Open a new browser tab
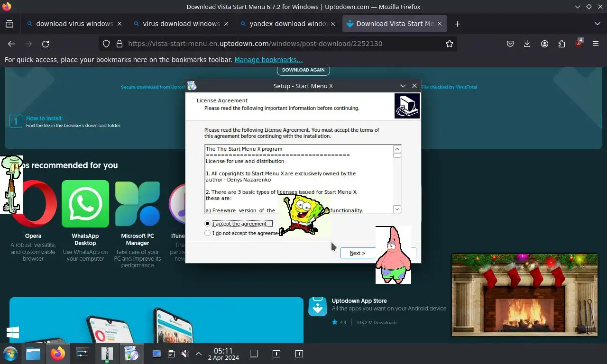 point(457,24)
